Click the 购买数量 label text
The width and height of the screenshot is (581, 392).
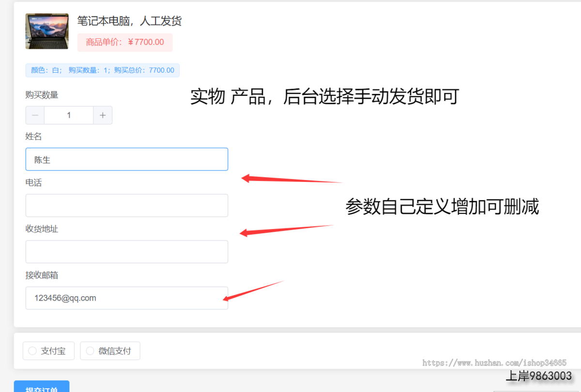click(x=42, y=95)
